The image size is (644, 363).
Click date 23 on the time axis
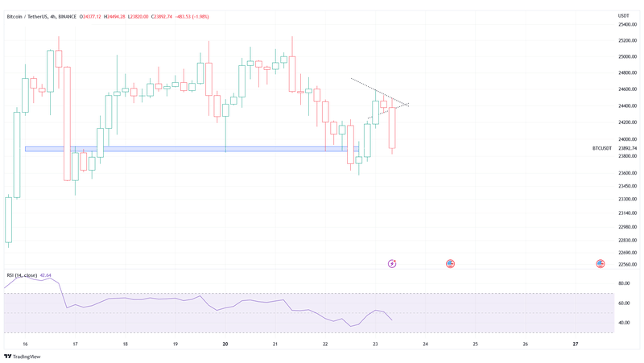point(375,344)
